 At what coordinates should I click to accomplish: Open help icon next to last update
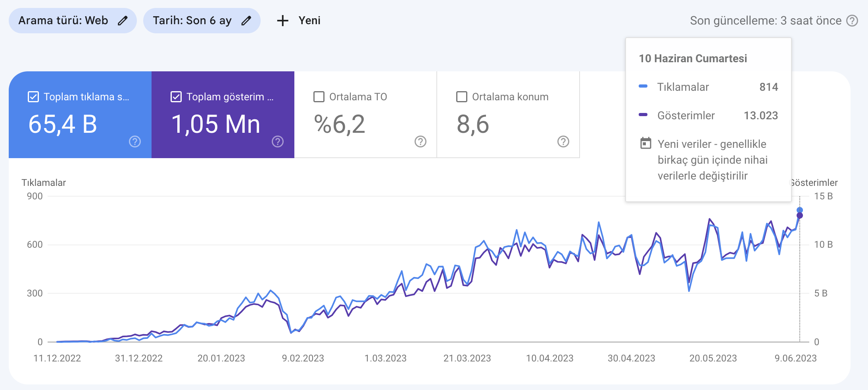point(852,21)
